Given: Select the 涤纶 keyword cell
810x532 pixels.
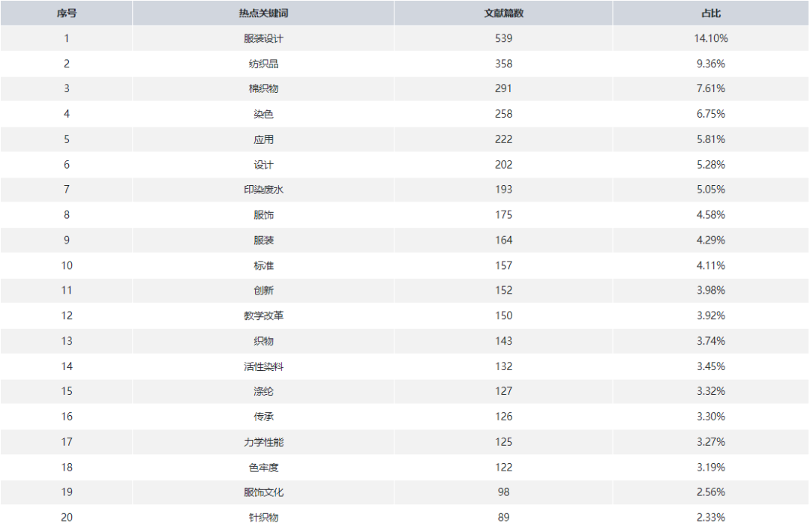Looking at the screenshot, I should click(263, 392).
